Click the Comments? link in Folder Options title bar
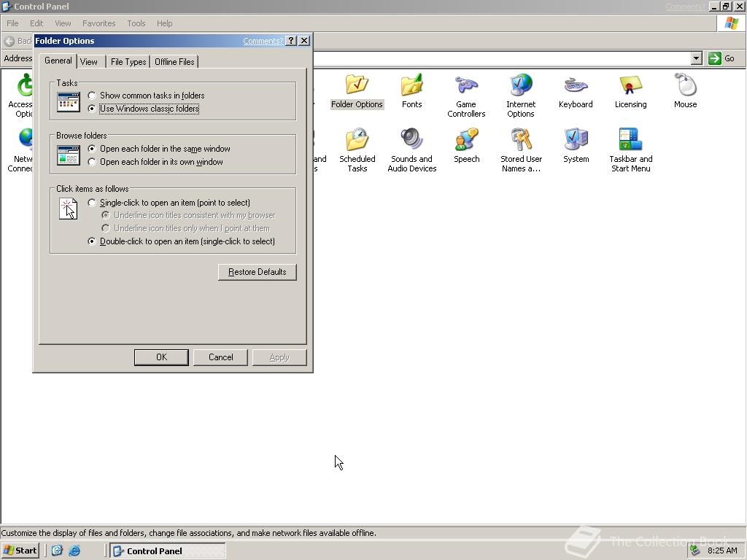Image resolution: width=747 pixels, height=560 pixels. click(x=263, y=41)
